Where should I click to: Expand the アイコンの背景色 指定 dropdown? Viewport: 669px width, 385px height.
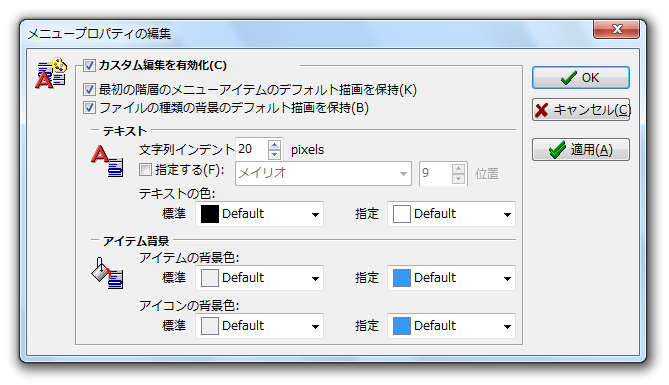[451, 326]
